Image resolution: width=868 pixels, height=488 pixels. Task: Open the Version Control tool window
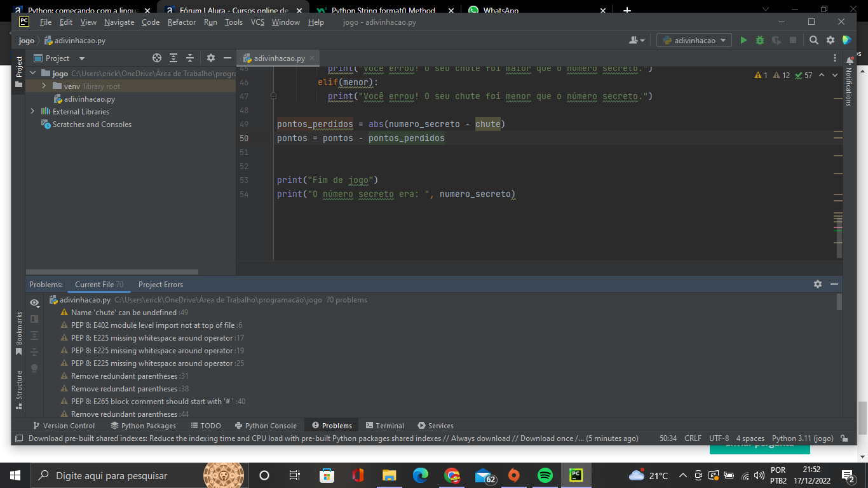point(64,426)
